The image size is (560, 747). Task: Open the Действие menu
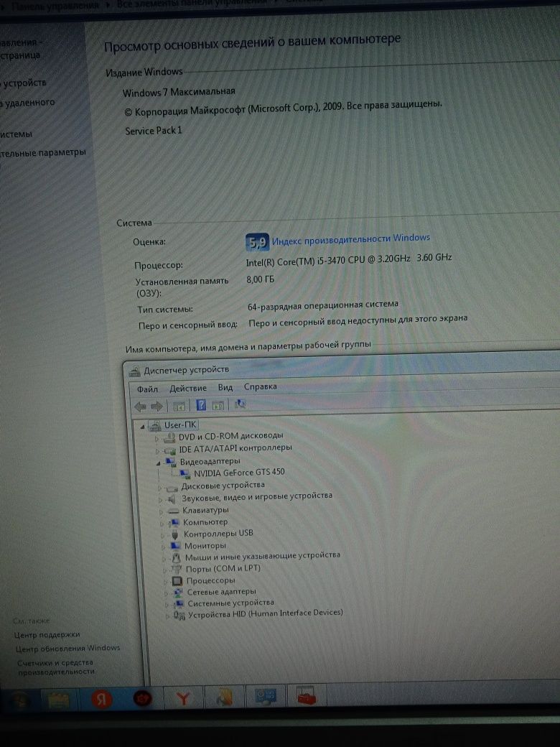[x=188, y=389]
